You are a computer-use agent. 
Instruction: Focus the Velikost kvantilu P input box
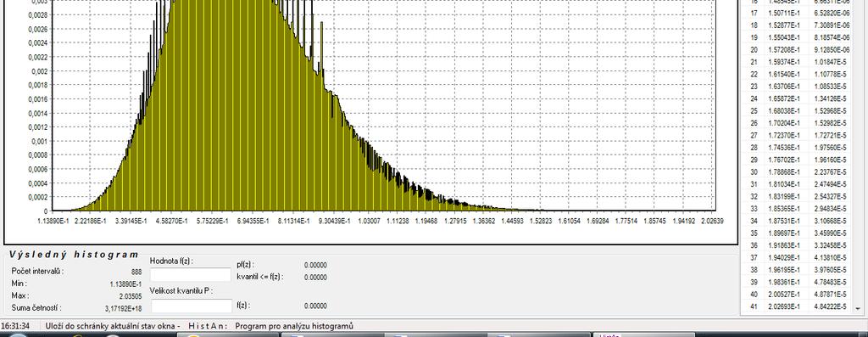click(x=192, y=306)
